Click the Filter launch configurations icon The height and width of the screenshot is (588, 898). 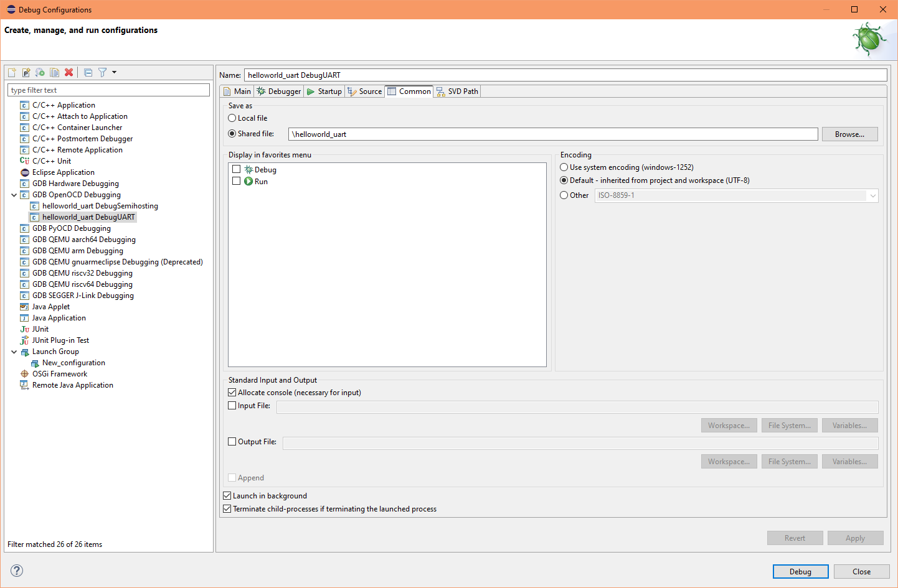point(102,72)
